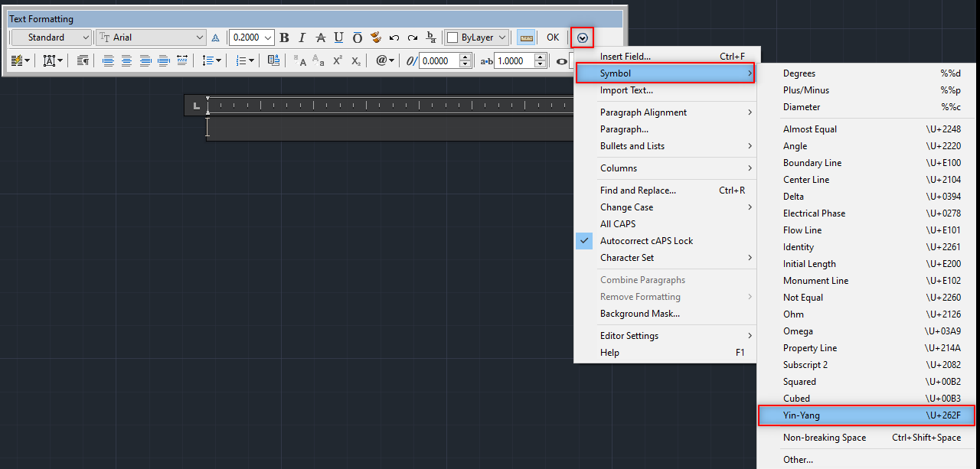Toggle the Ruler display button
This screenshot has width=980, height=469.
[526, 37]
